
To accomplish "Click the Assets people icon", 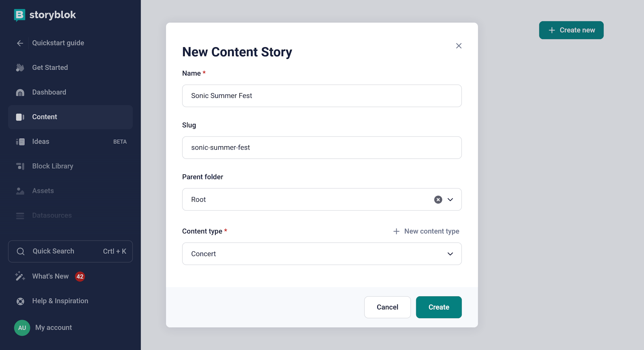I will coord(20,191).
